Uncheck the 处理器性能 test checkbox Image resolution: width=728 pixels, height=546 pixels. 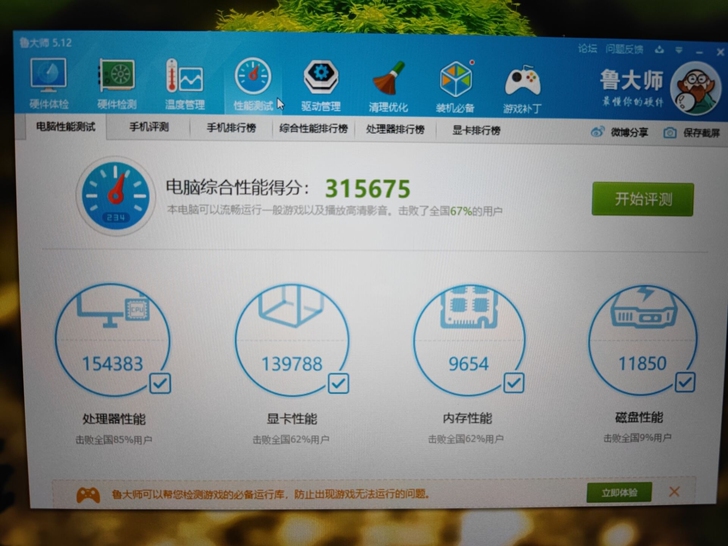[x=160, y=383]
